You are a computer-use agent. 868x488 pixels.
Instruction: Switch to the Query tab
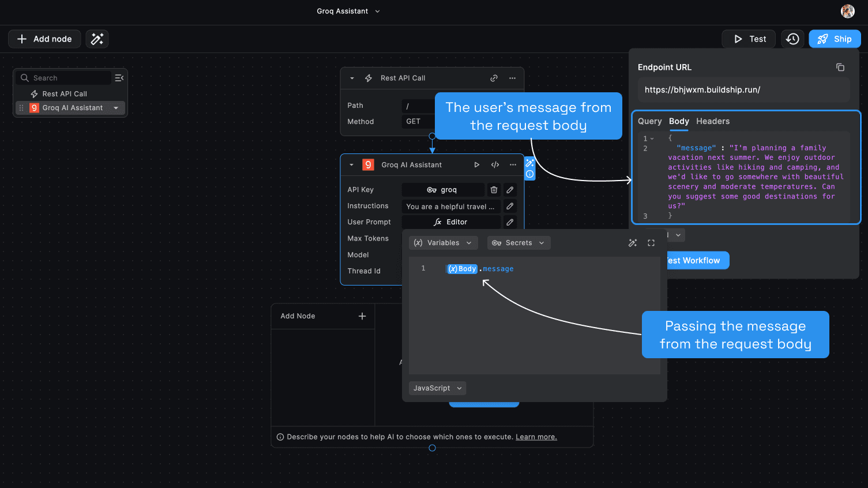coord(649,121)
